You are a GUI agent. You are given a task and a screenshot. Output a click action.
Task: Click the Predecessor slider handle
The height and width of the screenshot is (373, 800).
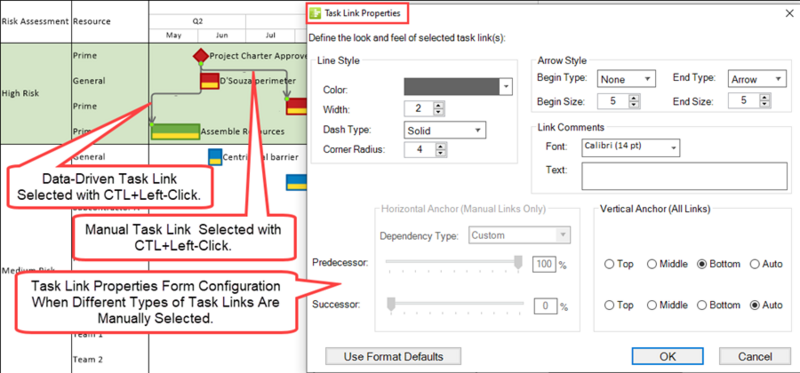pyautogui.click(x=518, y=262)
